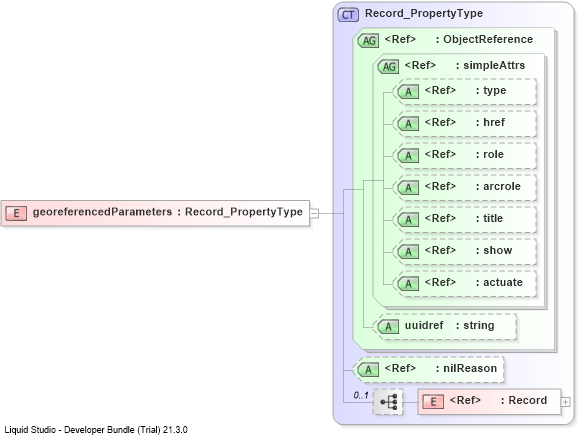Click the A icon of uuidref attribute
The width and height of the screenshot is (579, 435).
pos(388,326)
